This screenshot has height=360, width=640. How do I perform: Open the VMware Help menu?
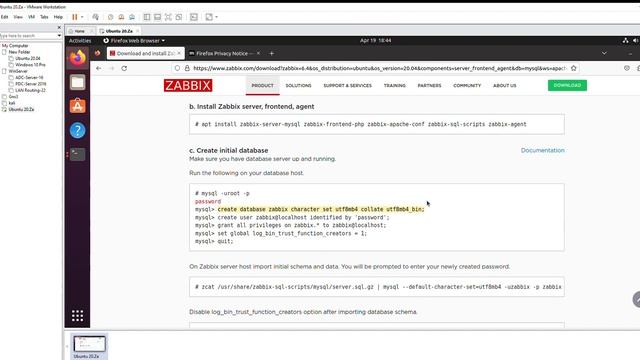pos(58,17)
